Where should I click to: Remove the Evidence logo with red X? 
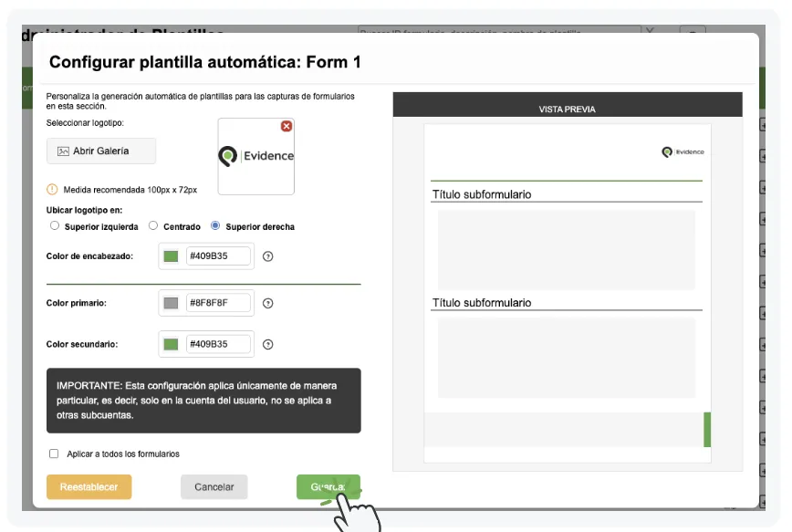click(287, 126)
